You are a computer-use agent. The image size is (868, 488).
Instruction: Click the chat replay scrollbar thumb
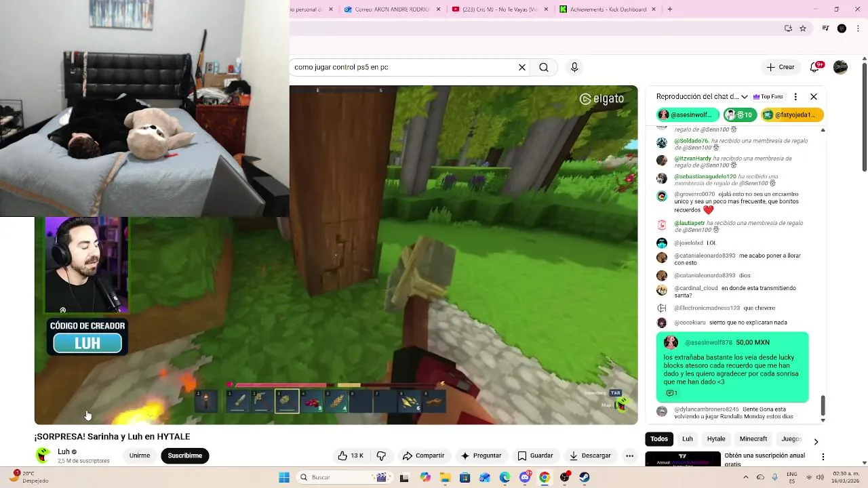tap(823, 405)
